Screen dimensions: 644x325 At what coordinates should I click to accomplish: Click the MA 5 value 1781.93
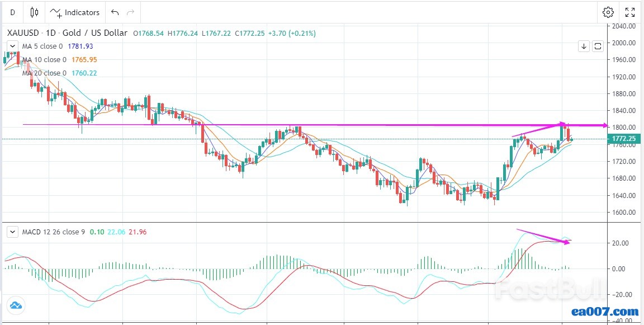pos(80,46)
